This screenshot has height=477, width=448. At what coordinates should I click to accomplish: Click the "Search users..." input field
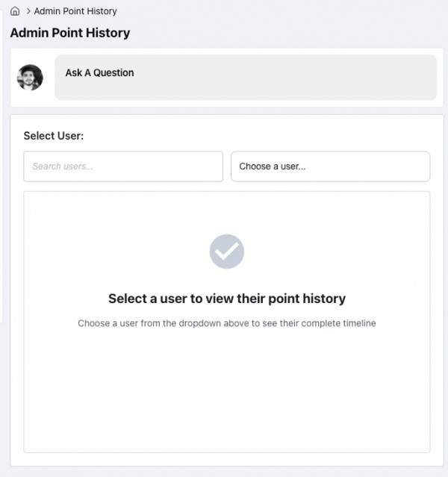(x=123, y=166)
